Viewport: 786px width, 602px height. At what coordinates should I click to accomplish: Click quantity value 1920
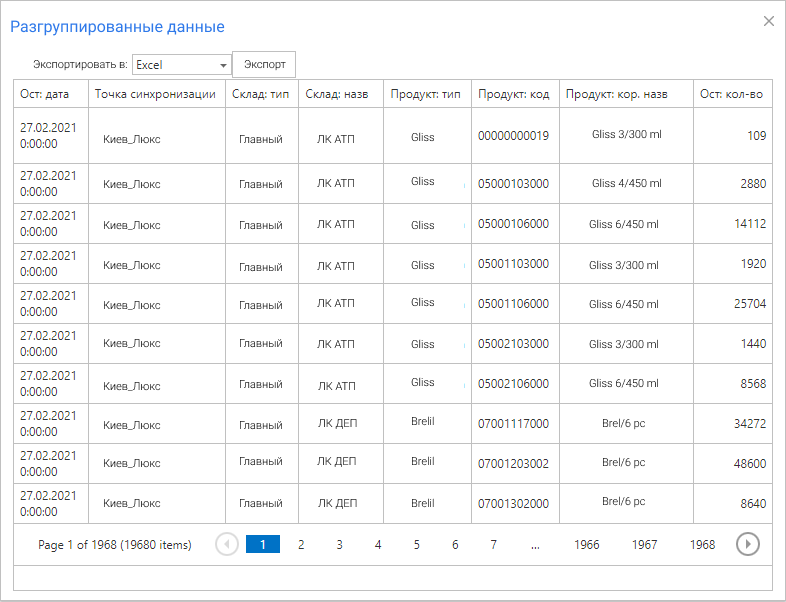point(753,264)
